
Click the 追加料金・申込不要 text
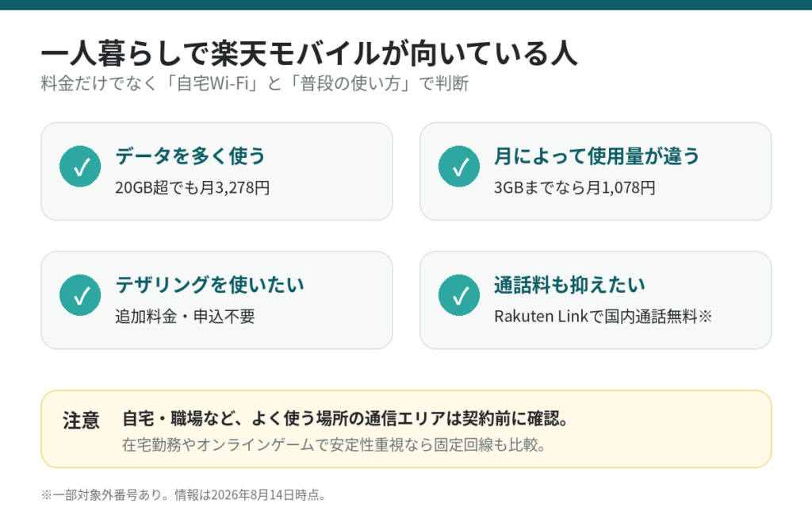coord(185,317)
